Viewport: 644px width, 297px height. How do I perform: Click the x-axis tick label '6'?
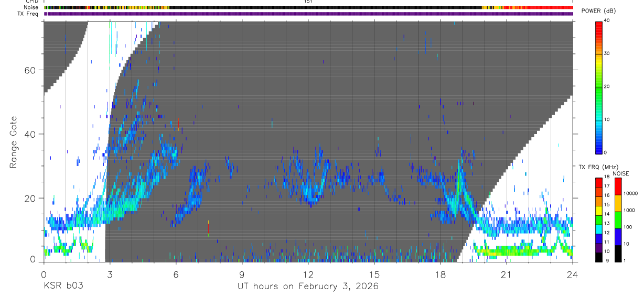point(176,274)
